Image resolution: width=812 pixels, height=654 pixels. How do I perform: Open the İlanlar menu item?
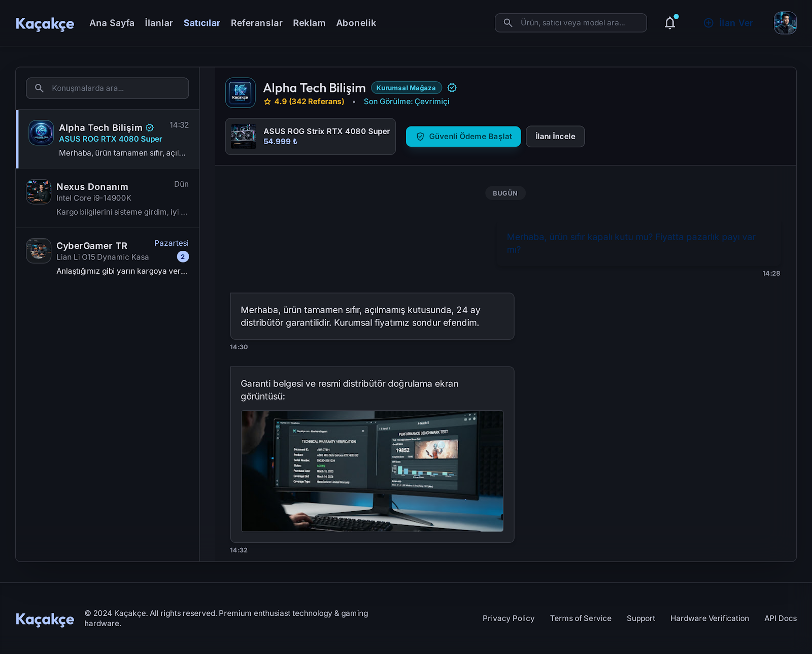[159, 23]
